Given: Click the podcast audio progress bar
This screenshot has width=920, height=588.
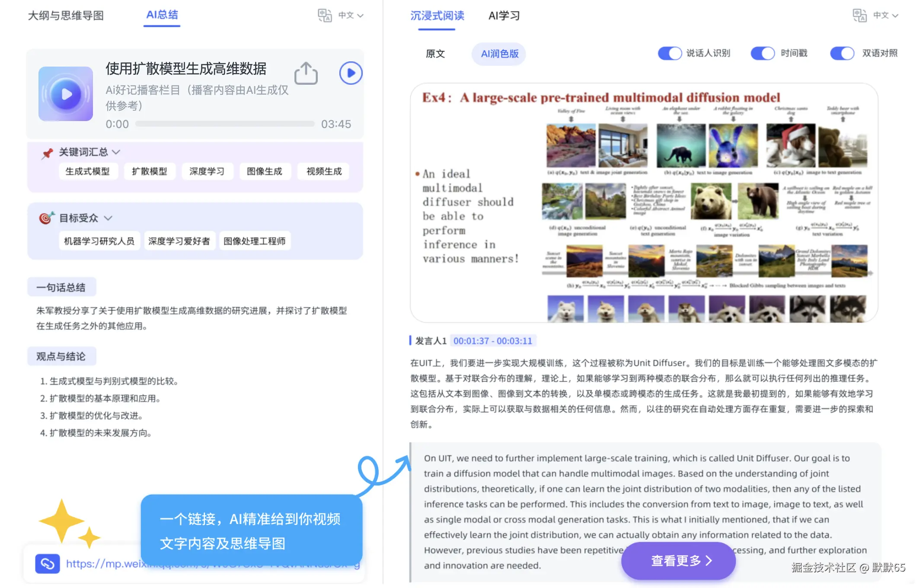Looking at the screenshot, I should pyautogui.click(x=225, y=124).
